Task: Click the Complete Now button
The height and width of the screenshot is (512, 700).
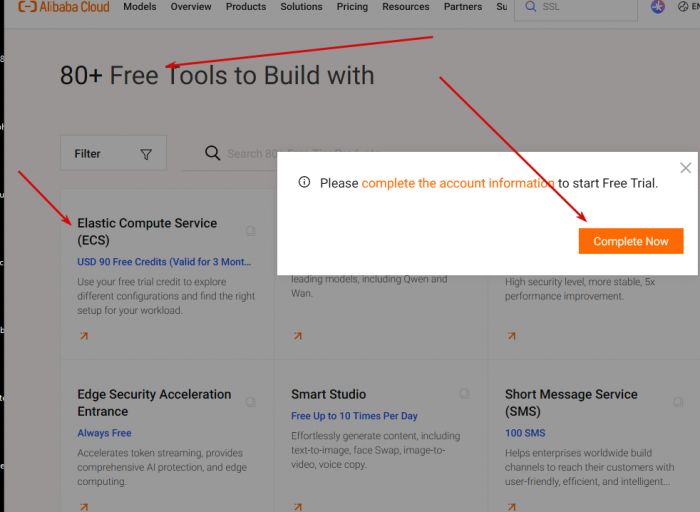Action: [631, 241]
